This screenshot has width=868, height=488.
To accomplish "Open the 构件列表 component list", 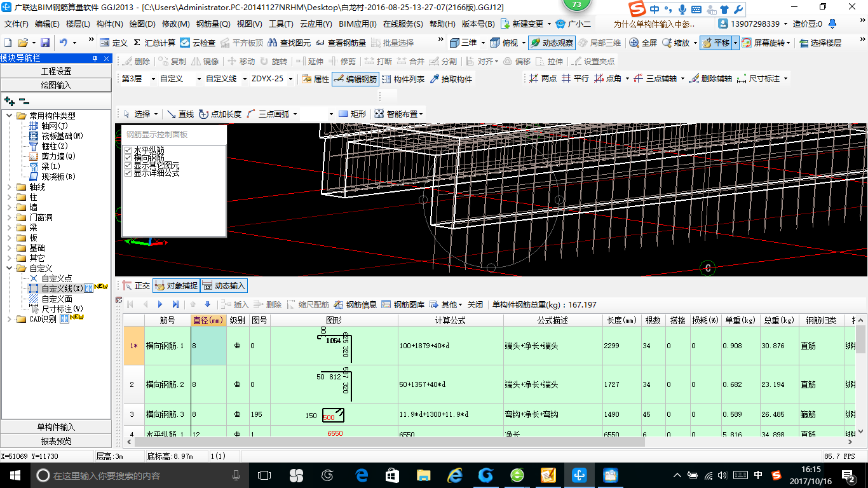I will [403, 79].
